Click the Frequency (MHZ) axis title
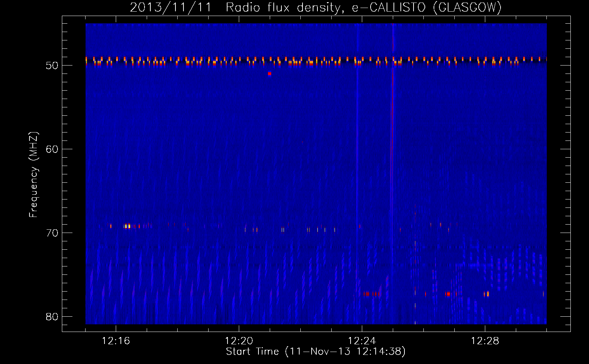This screenshot has height=364, width=589. (x=33, y=174)
